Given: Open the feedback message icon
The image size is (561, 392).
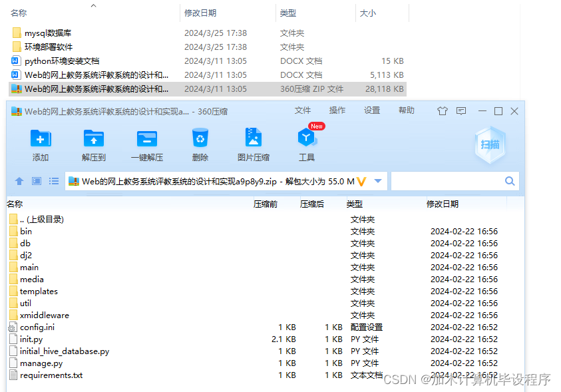Looking at the screenshot, I should [x=461, y=110].
